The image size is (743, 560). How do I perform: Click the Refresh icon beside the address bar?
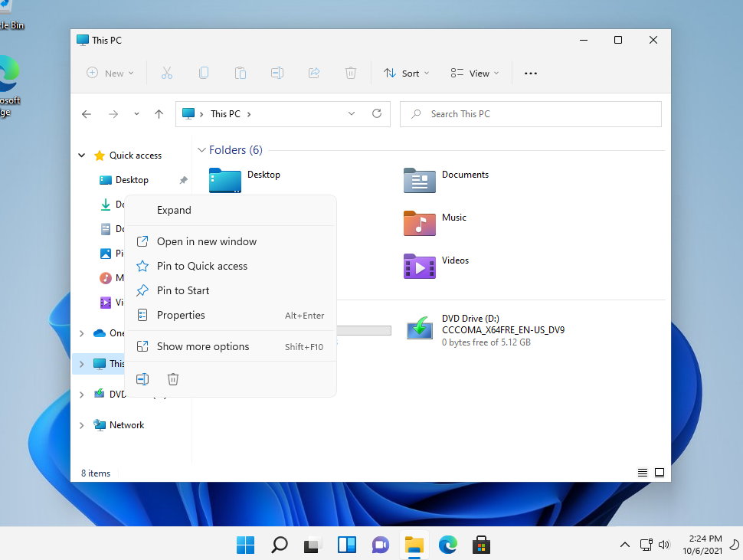pyautogui.click(x=377, y=113)
